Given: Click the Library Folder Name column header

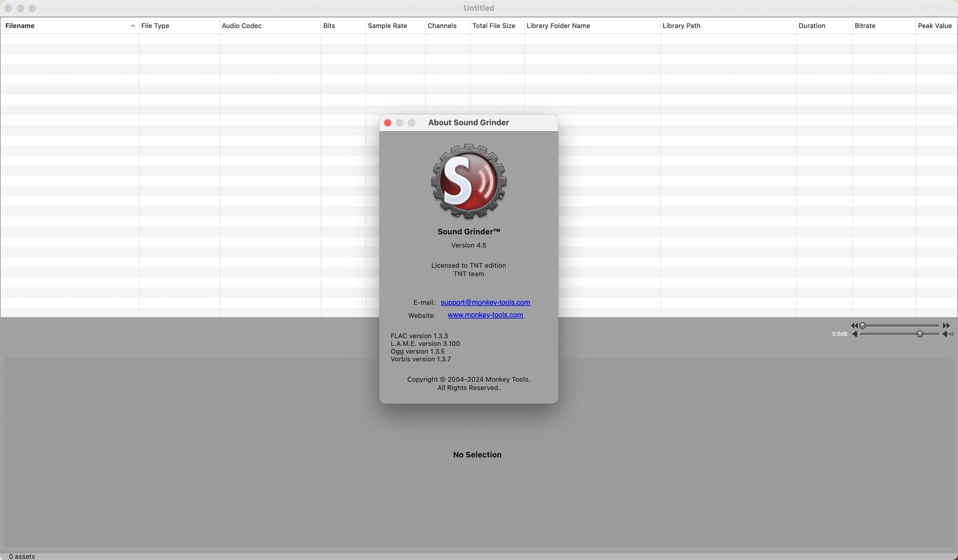Looking at the screenshot, I should click(x=558, y=26).
